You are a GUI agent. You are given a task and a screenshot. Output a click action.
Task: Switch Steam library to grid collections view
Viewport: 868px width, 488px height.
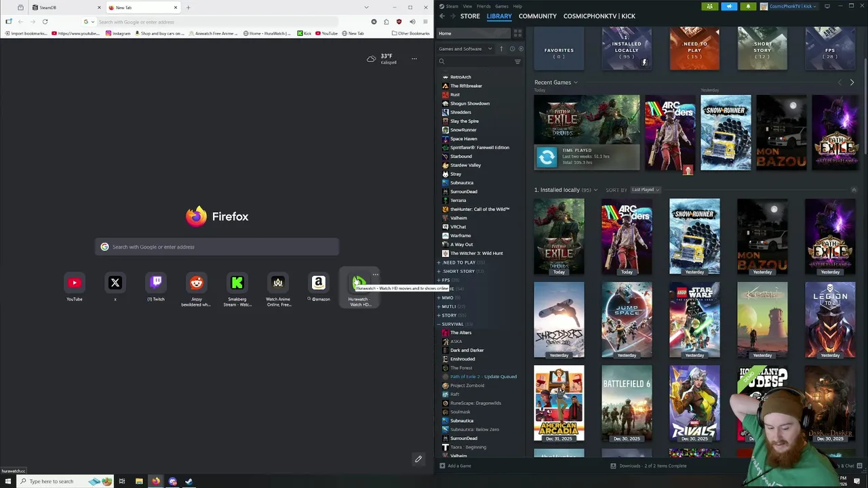click(517, 33)
